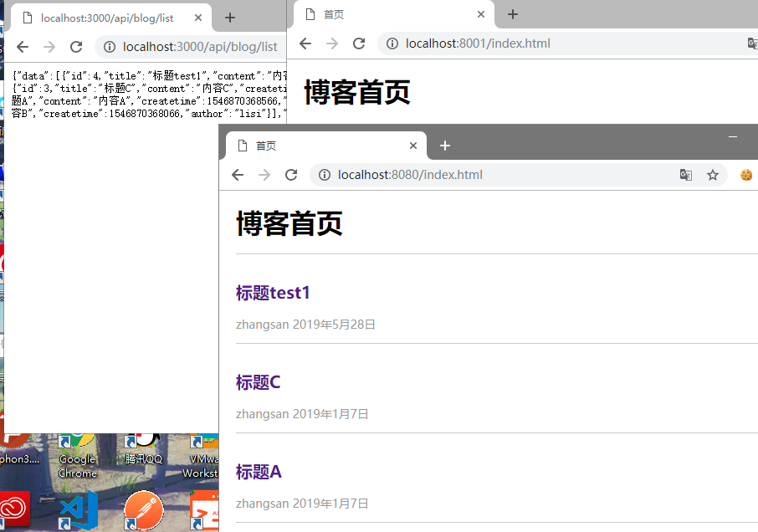Open the 标题A blog post
The height and width of the screenshot is (532, 758).
[x=258, y=472]
